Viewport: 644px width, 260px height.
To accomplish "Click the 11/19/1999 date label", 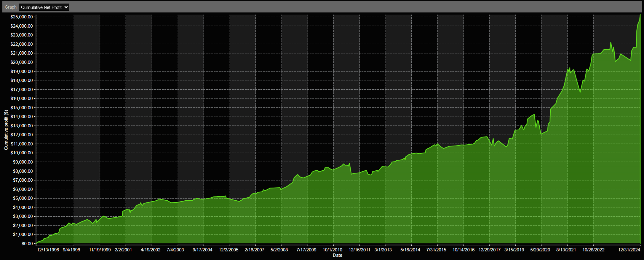I will [x=100, y=250].
